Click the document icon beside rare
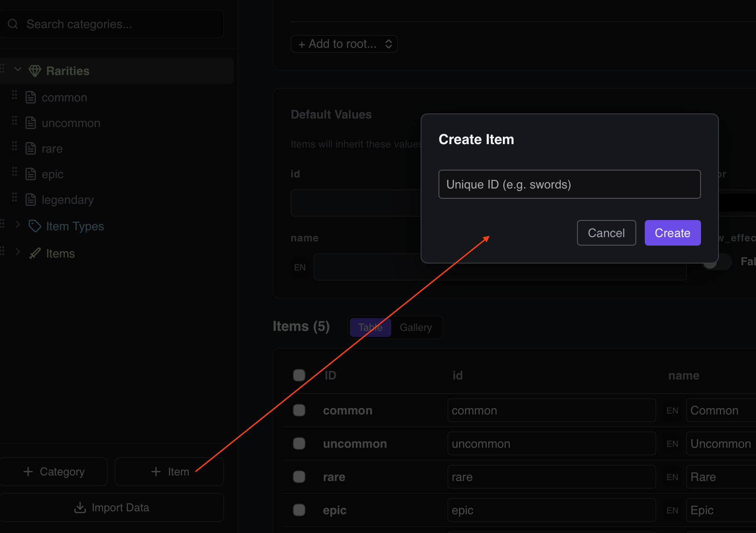The width and height of the screenshot is (756, 533). (31, 148)
